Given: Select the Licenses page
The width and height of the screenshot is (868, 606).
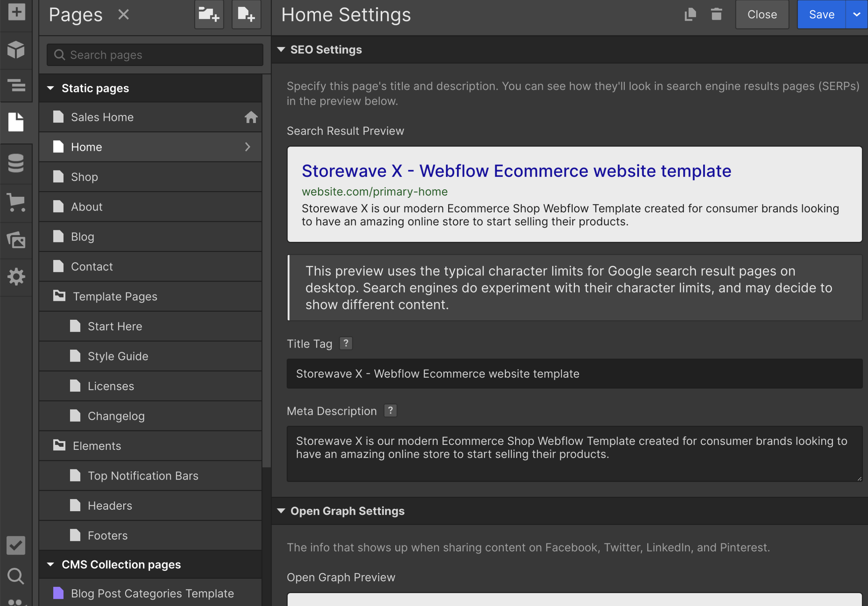Looking at the screenshot, I should [150, 386].
